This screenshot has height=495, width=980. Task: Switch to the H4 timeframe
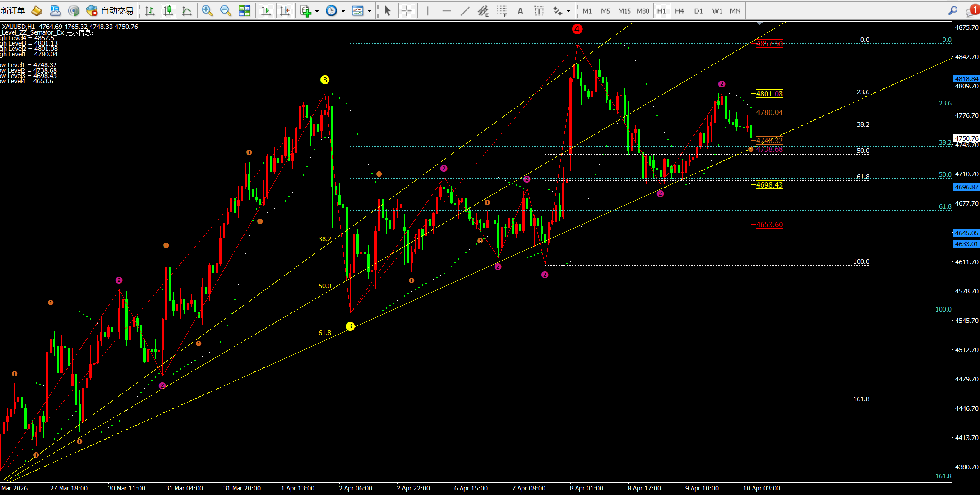[680, 11]
